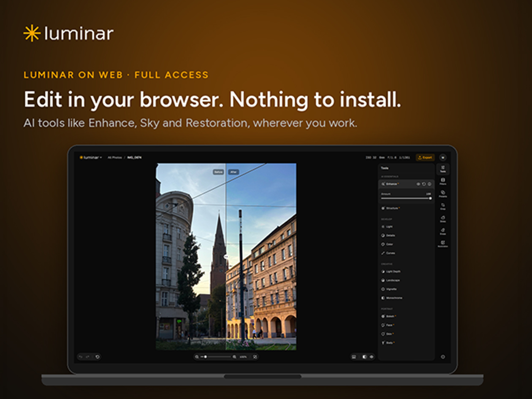Click the edited photo in canvas

point(226,256)
